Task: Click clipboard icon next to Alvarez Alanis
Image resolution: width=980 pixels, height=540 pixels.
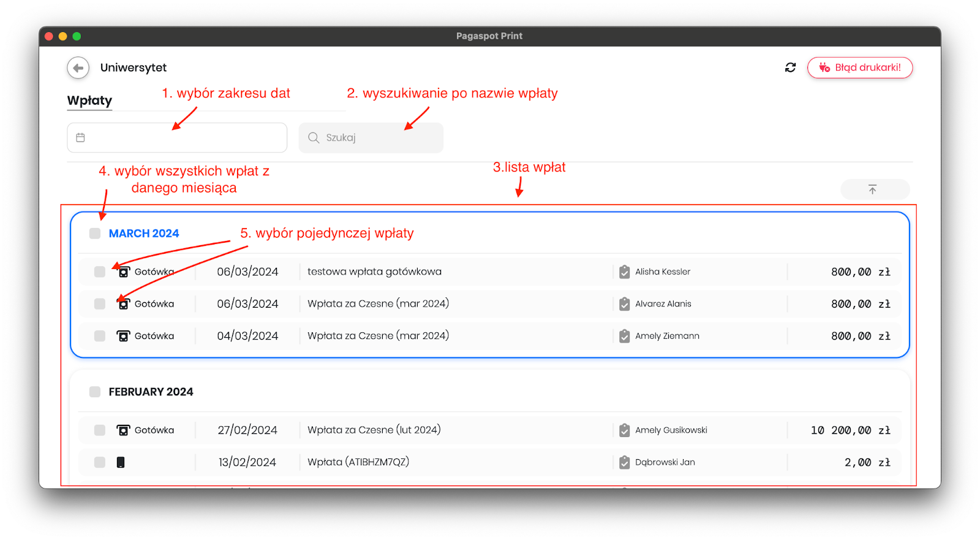Action: (x=624, y=304)
